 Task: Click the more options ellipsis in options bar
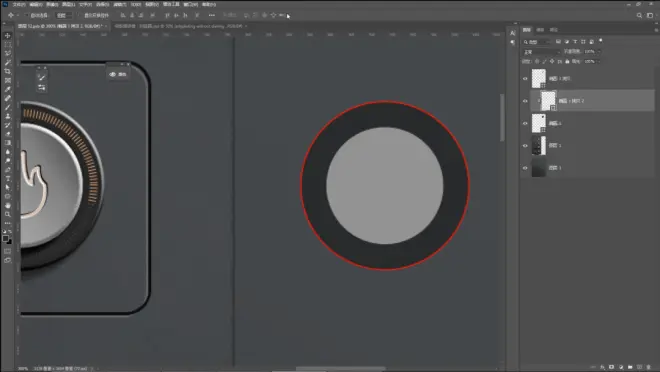coord(212,16)
